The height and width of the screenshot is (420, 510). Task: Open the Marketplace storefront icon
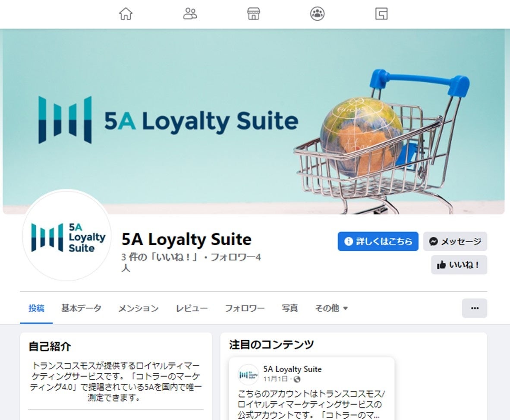click(253, 14)
